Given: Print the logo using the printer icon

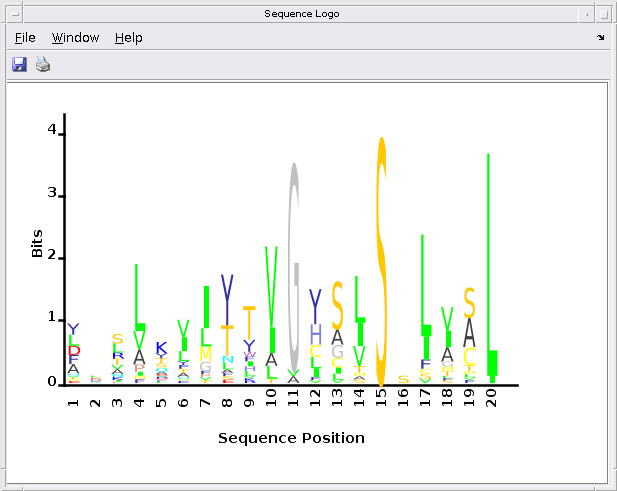Looking at the screenshot, I should 43,64.
